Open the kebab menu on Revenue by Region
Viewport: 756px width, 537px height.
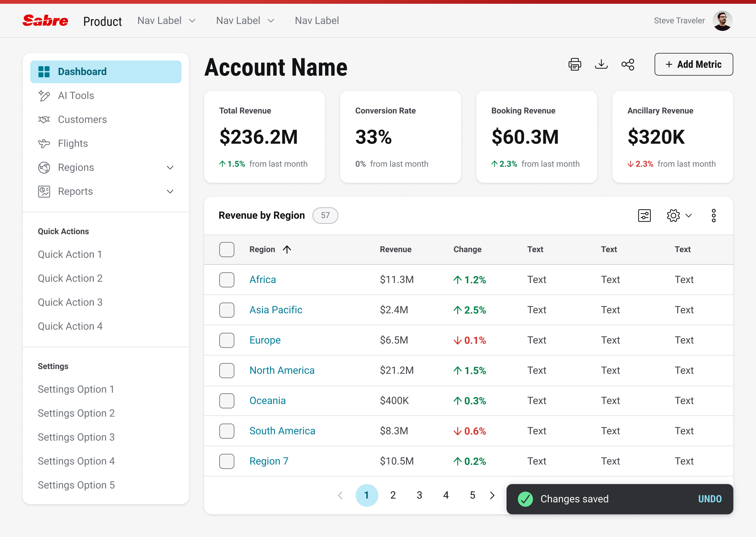[x=714, y=215]
